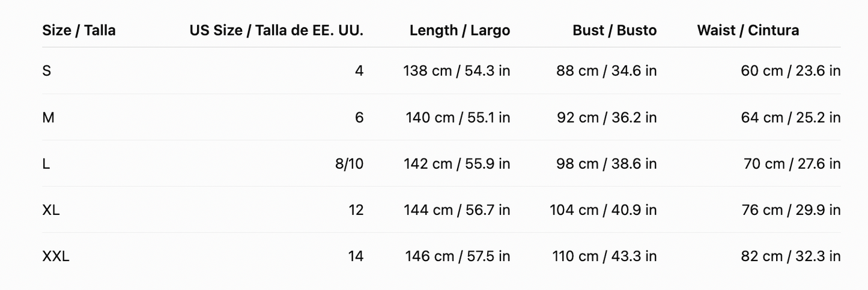The height and width of the screenshot is (290, 868).
Task: Click the US size 8/10 cell
Action: (350, 163)
